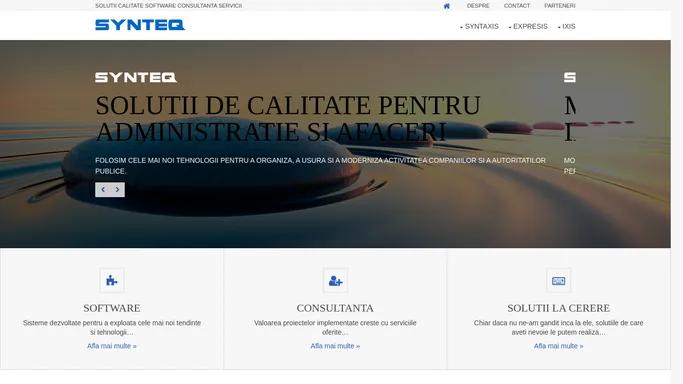683x384 pixels.
Task: Click 'Afla mai multe' under Solutii la cerere
Action: tap(558, 346)
